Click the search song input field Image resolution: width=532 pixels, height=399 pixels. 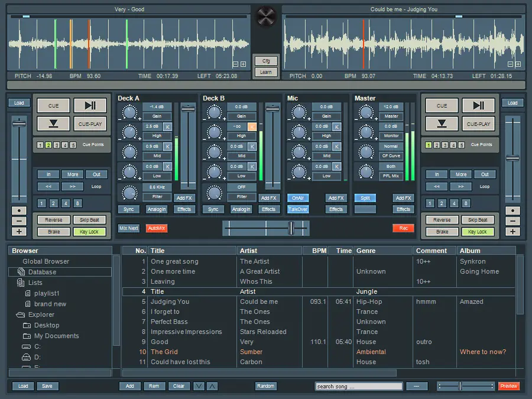pyautogui.click(x=359, y=387)
